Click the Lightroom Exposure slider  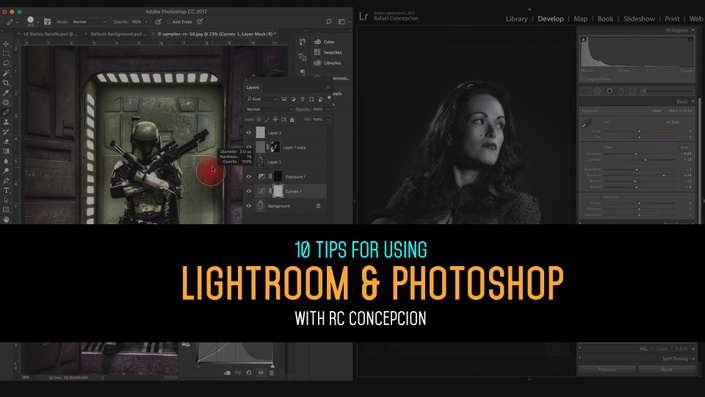(x=639, y=154)
